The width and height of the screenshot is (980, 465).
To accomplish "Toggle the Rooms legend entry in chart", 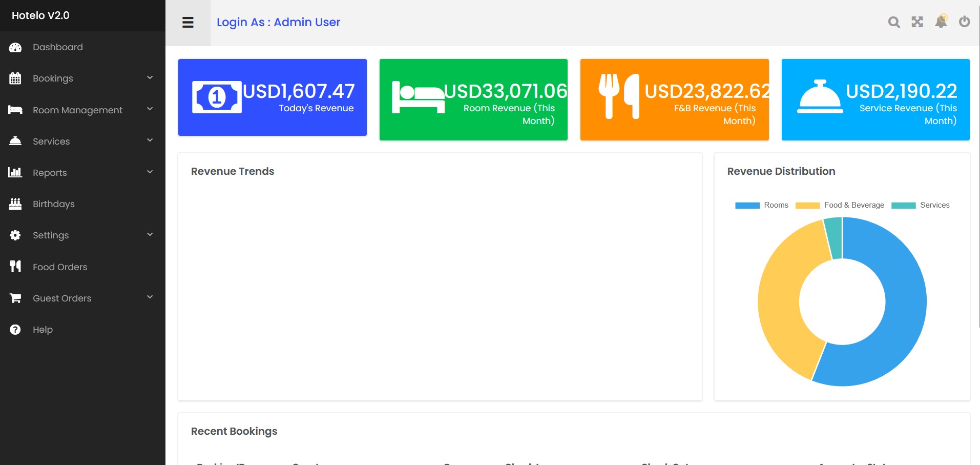I will tap(762, 205).
